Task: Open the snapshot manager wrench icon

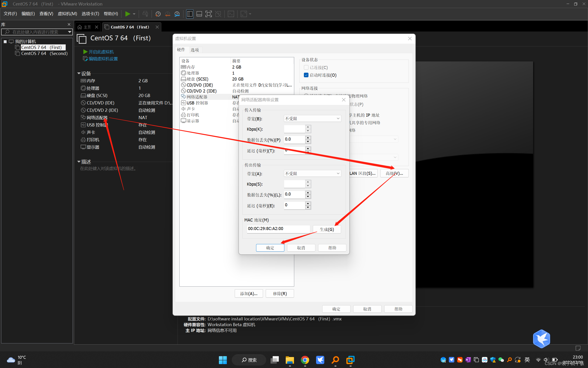Action: 177,14
